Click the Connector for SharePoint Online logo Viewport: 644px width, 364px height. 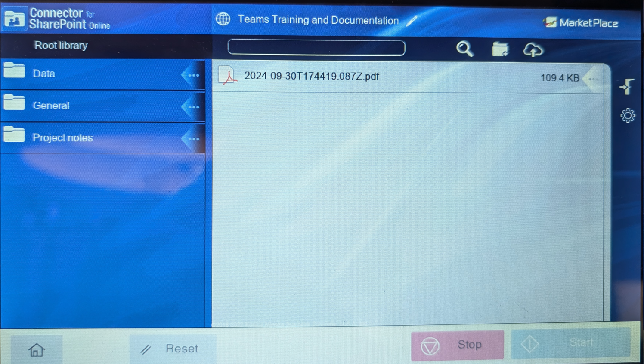pos(57,19)
